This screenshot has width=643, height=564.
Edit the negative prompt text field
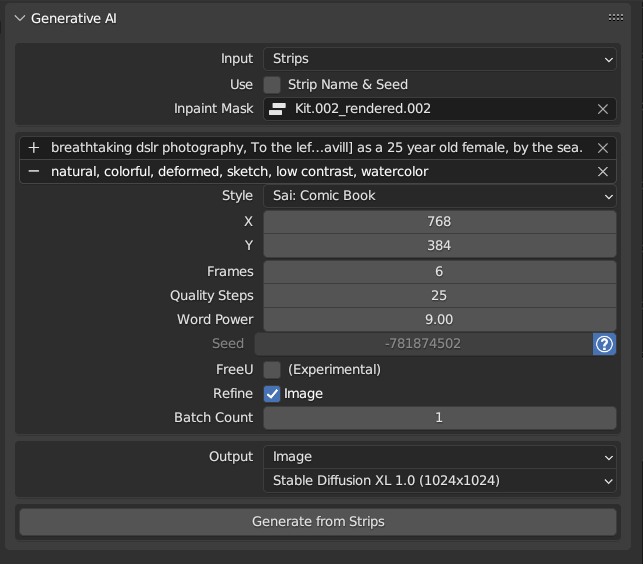(317, 171)
